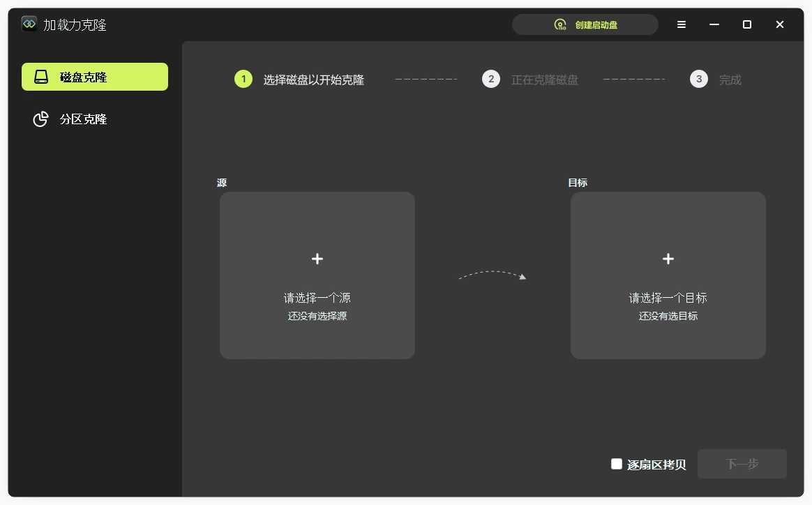This screenshot has height=505, width=812.
Task: Select the 请选择一个源 source area
Action: point(317,276)
